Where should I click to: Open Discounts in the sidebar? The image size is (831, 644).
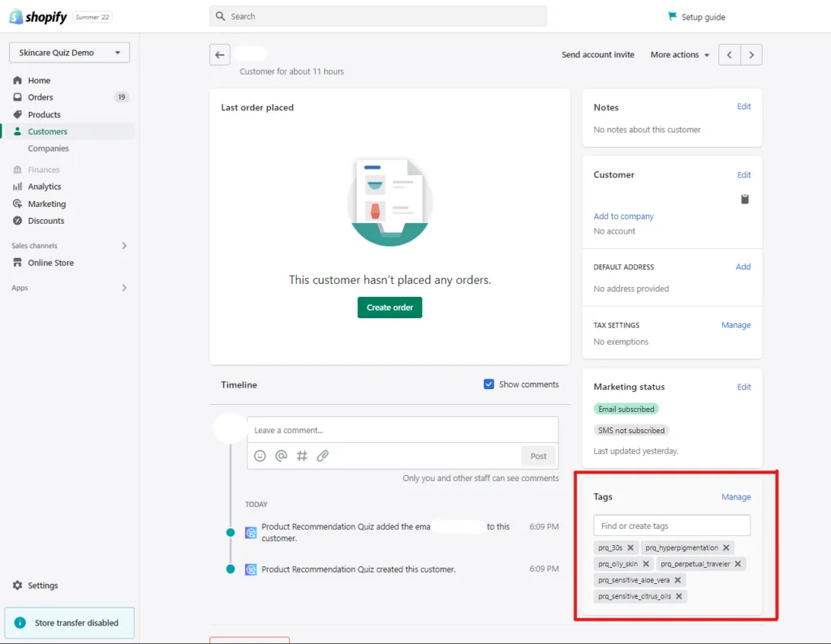point(46,221)
